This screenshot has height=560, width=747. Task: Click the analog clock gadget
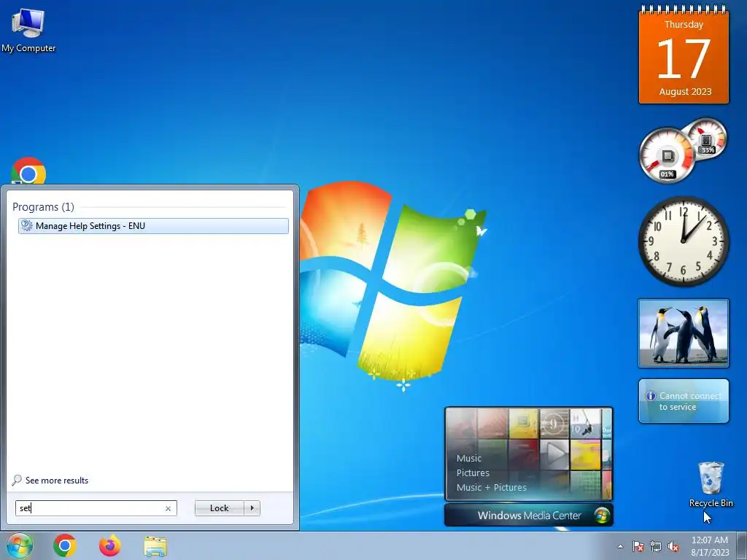click(x=683, y=241)
